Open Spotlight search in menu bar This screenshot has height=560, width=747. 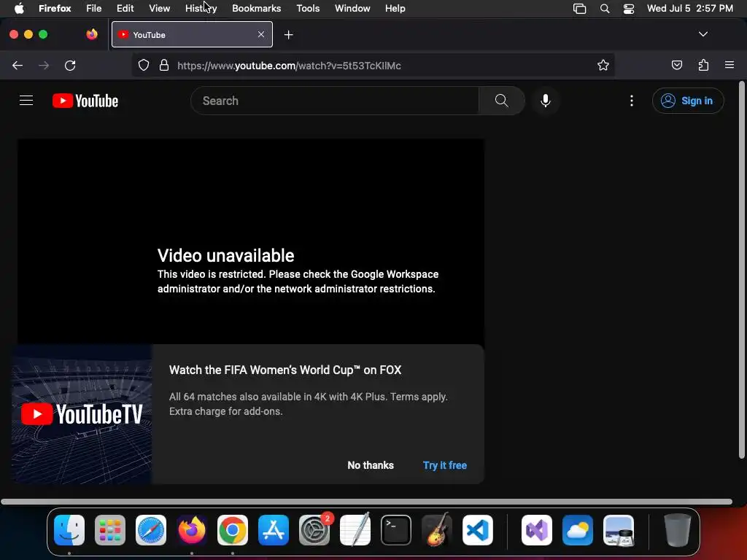pos(605,8)
